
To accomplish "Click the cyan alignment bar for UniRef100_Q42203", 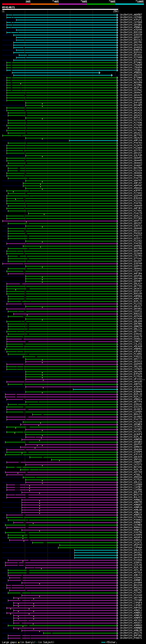I will 63,75.
